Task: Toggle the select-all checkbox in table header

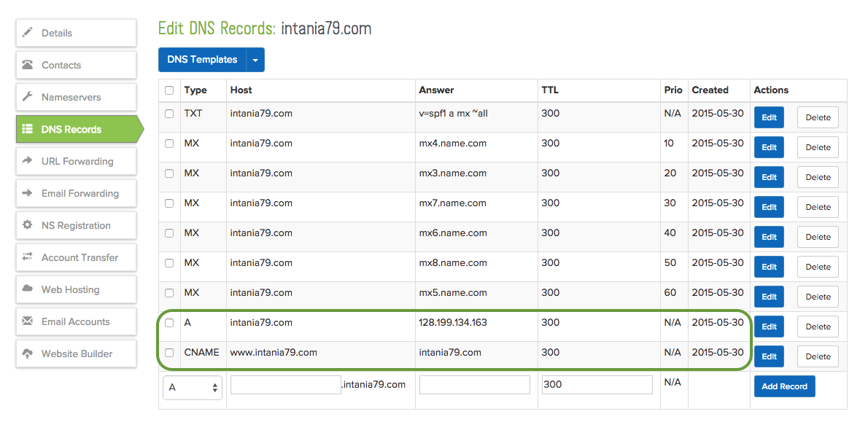Action: tap(169, 90)
